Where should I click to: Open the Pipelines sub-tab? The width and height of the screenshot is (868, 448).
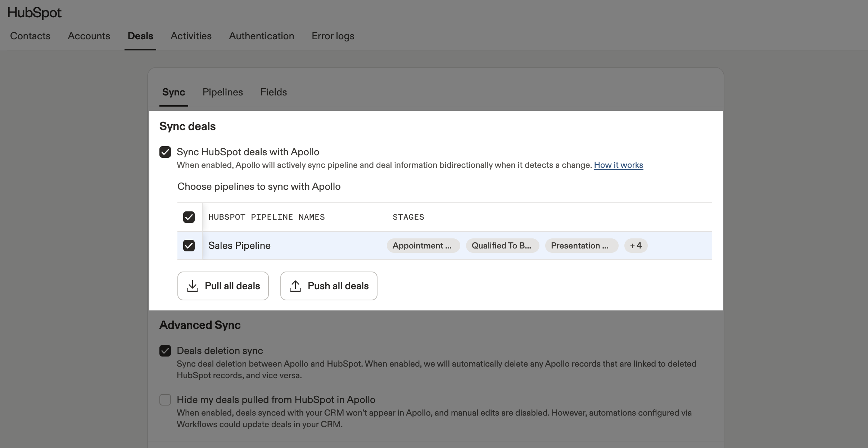tap(223, 92)
